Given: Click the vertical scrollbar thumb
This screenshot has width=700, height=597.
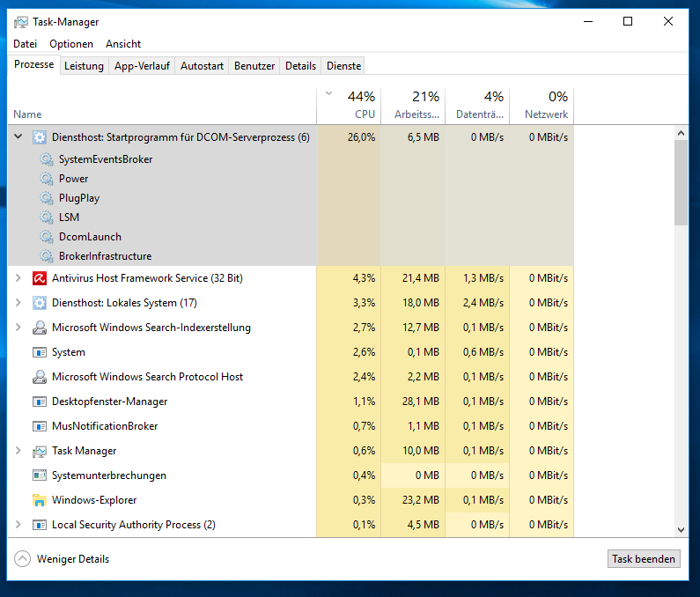Looking at the screenshot, I should (x=681, y=182).
